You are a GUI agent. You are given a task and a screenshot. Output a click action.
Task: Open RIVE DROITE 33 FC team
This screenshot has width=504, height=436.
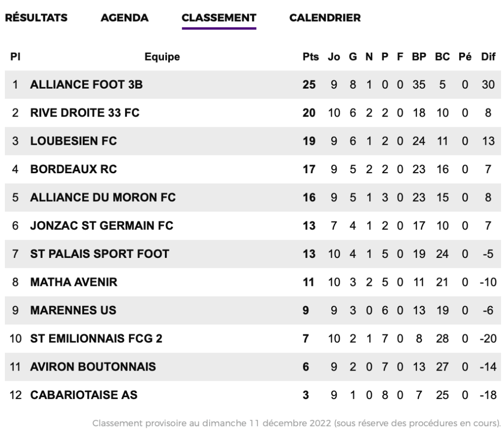pyautogui.click(x=85, y=113)
